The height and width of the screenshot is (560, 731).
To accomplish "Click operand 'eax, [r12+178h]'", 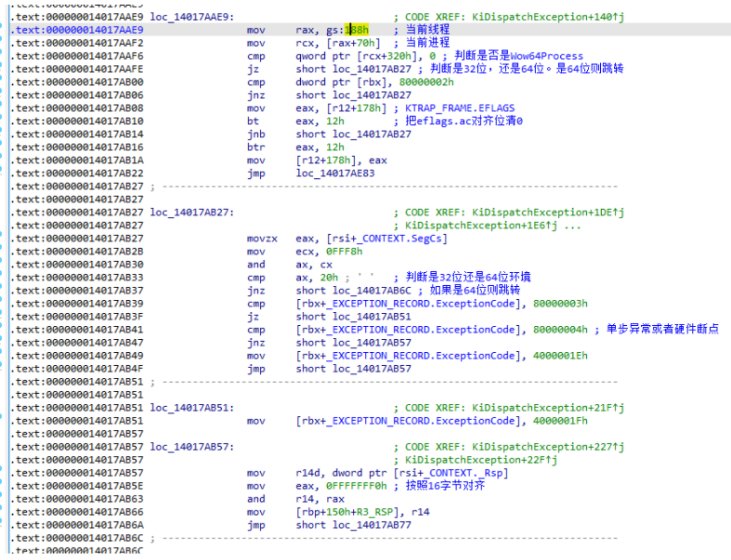I will click(341, 108).
